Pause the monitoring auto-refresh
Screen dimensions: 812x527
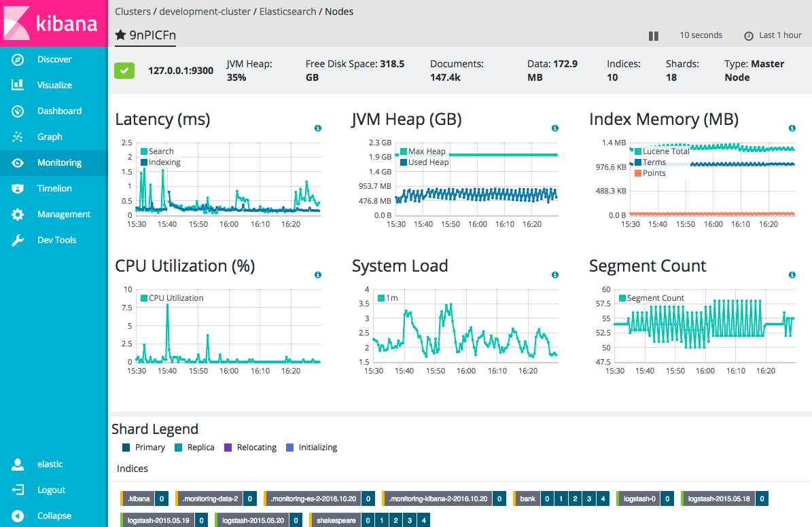coord(652,35)
